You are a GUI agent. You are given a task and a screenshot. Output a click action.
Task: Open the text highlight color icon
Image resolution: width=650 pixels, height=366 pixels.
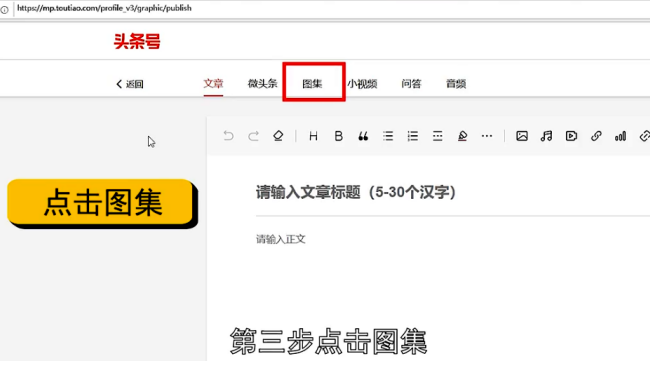462,136
